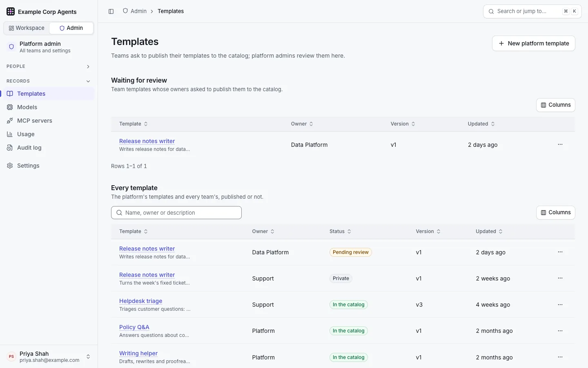Open actions menu for Helpdesk triage row
The height and width of the screenshot is (368, 588).
560,305
